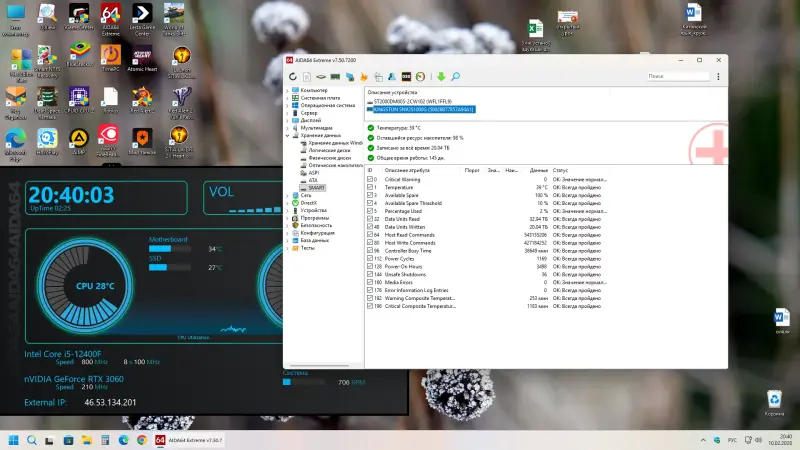Toggle the Critical Warning attribute checkbox
This screenshot has height=450, width=800.
point(370,180)
